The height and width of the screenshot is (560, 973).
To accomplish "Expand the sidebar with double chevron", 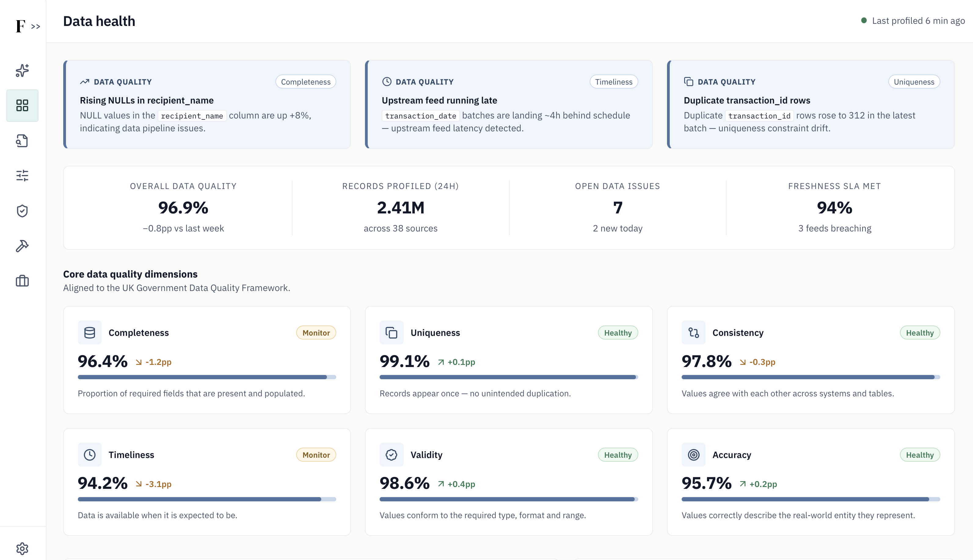I will point(36,27).
